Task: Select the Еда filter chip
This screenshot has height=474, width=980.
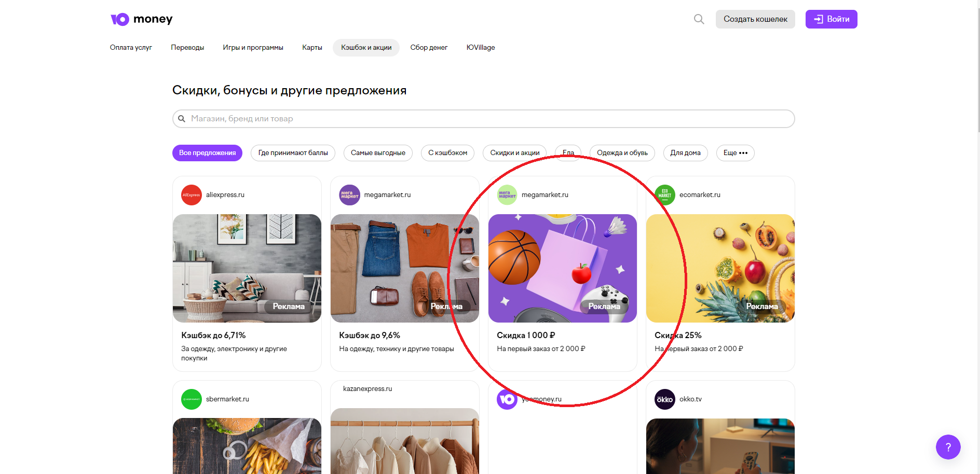Action: click(x=568, y=153)
